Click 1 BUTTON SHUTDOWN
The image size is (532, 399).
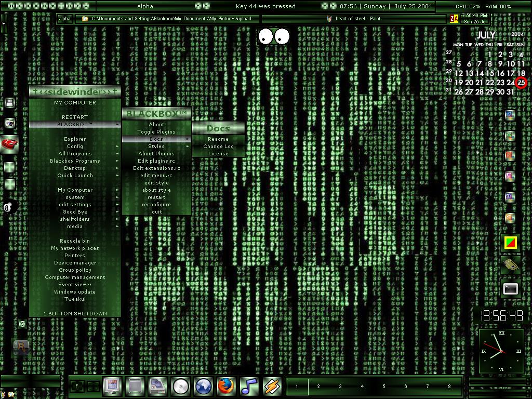point(75,313)
